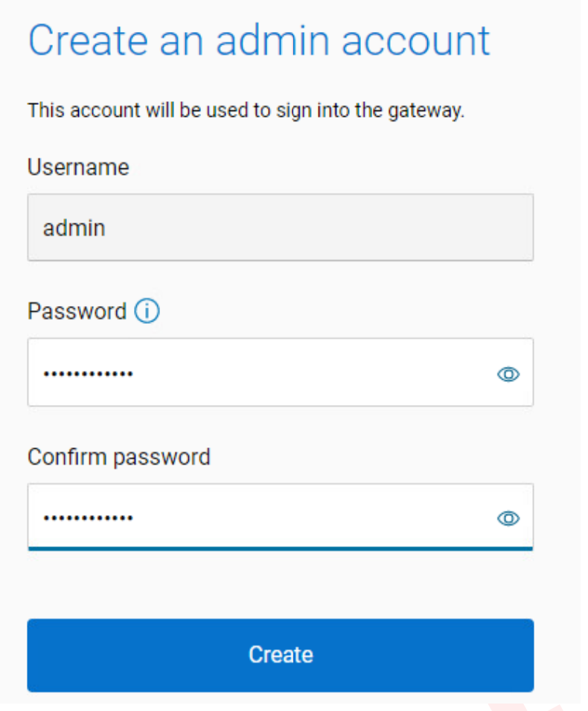Click the reveal icon in Confirm password field

tap(508, 518)
